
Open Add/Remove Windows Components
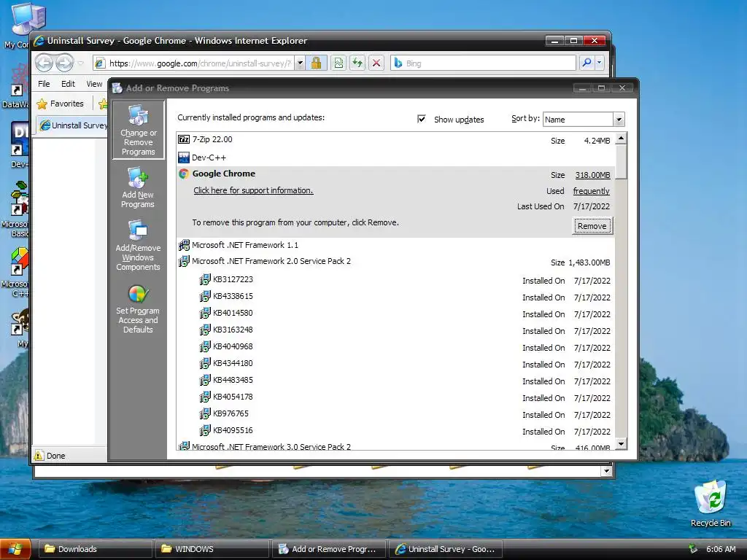[x=138, y=245]
